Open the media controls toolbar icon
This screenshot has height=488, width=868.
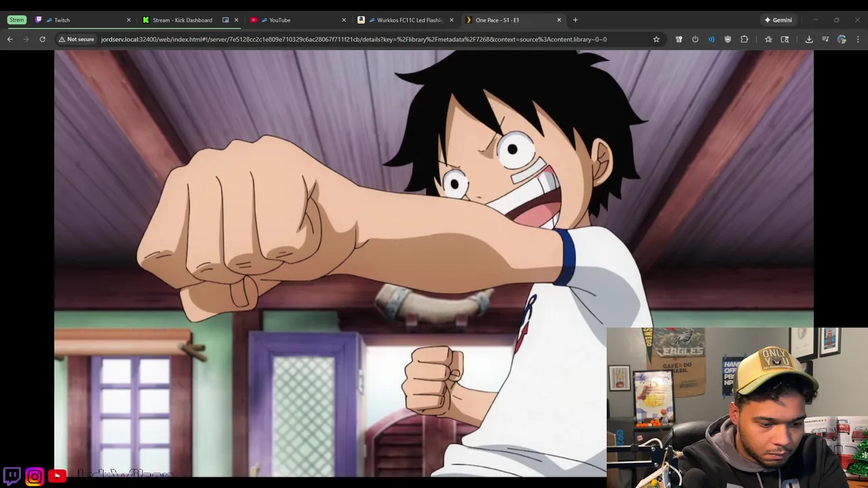pyautogui.click(x=825, y=39)
